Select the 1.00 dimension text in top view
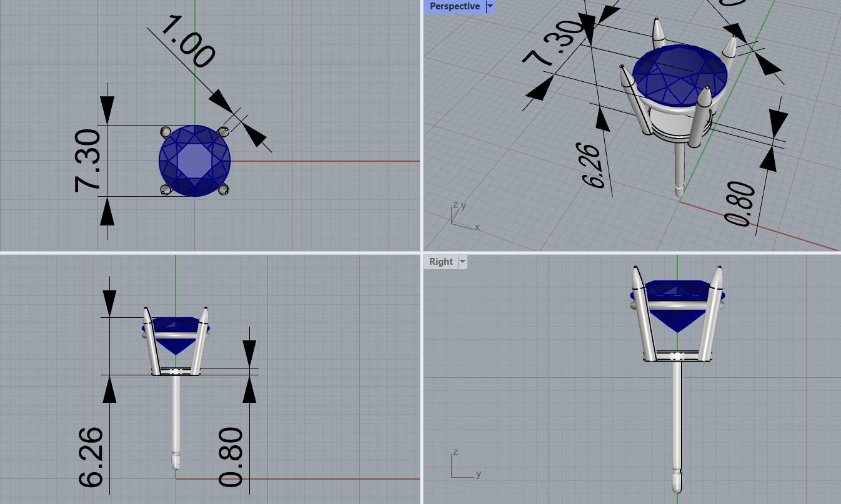The height and width of the screenshot is (504, 841). [x=188, y=42]
